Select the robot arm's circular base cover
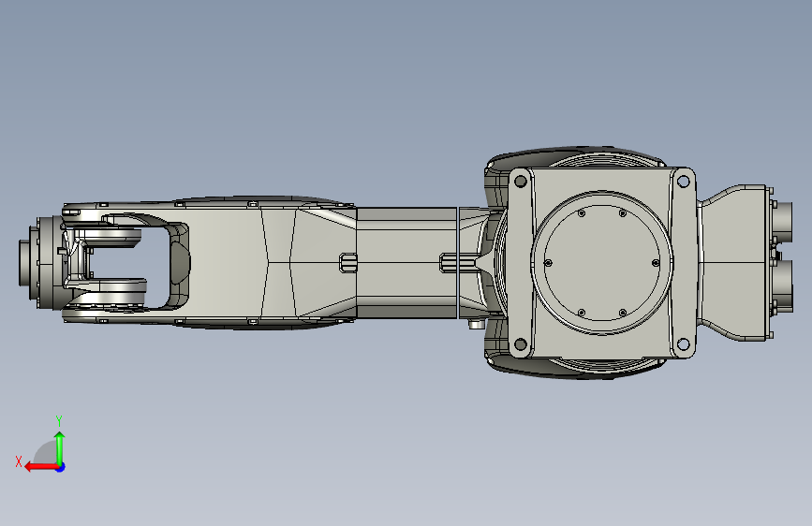812x526 pixels. [x=602, y=263]
